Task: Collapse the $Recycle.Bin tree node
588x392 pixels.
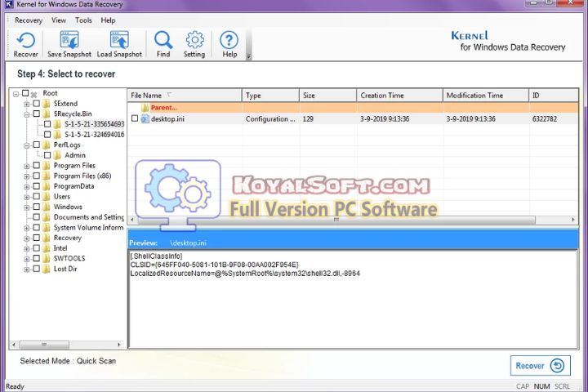Action: [27, 114]
